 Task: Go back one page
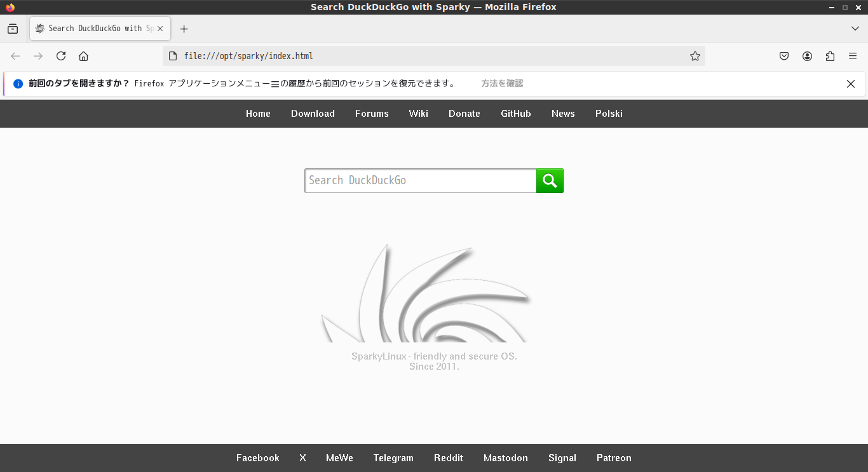pyautogui.click(x=15, y=56)
